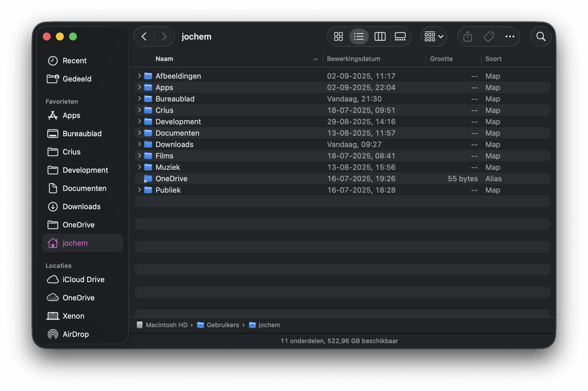
Task: Switch to icon view in the toolbar
Action: [x=338, y=36]
